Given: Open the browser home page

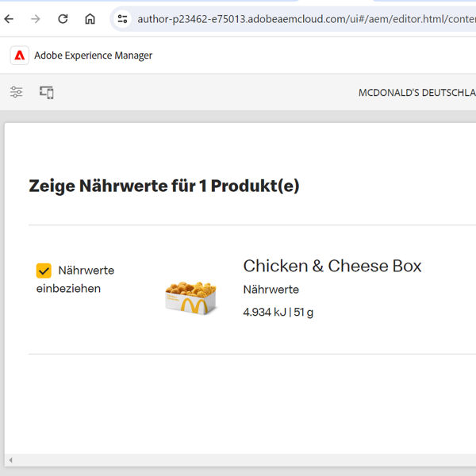Looking at the screenshot, I should click(90, 18).
